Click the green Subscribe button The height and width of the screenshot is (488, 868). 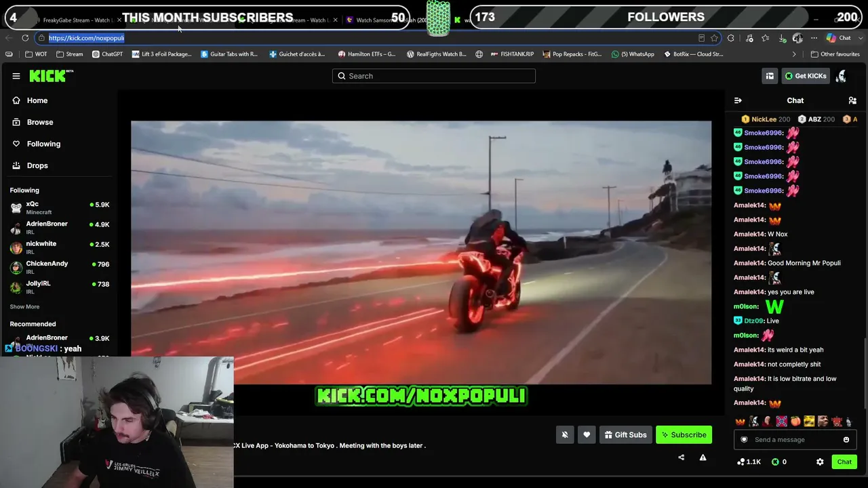click(684, 434)
